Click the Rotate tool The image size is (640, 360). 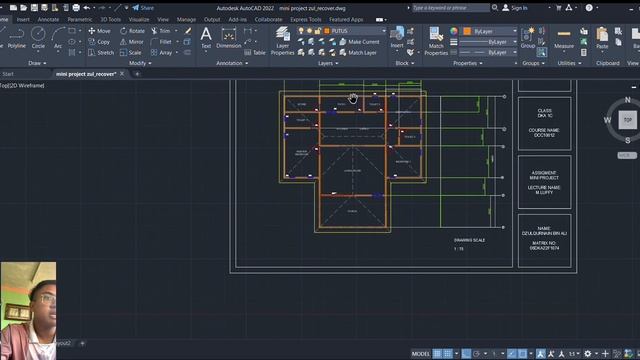point(133,31)
